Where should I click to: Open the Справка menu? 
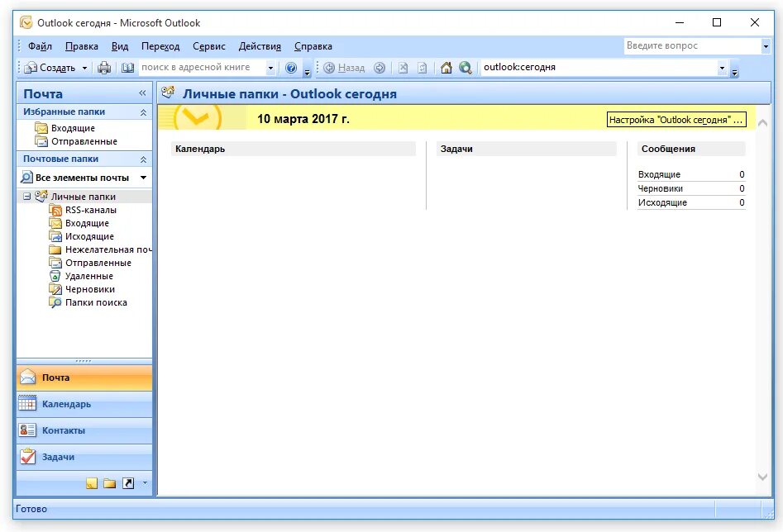[313, 46]
